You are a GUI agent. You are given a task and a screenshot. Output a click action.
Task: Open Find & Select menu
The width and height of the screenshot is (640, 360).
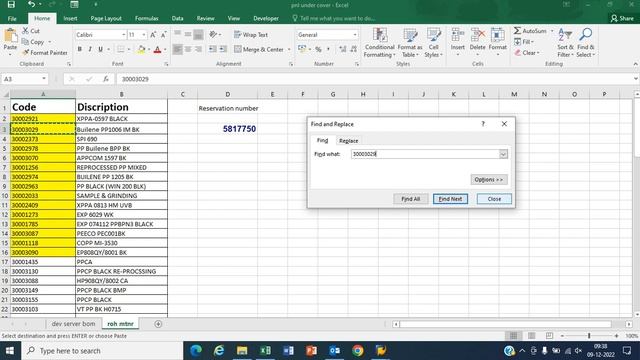coord(586,43)
